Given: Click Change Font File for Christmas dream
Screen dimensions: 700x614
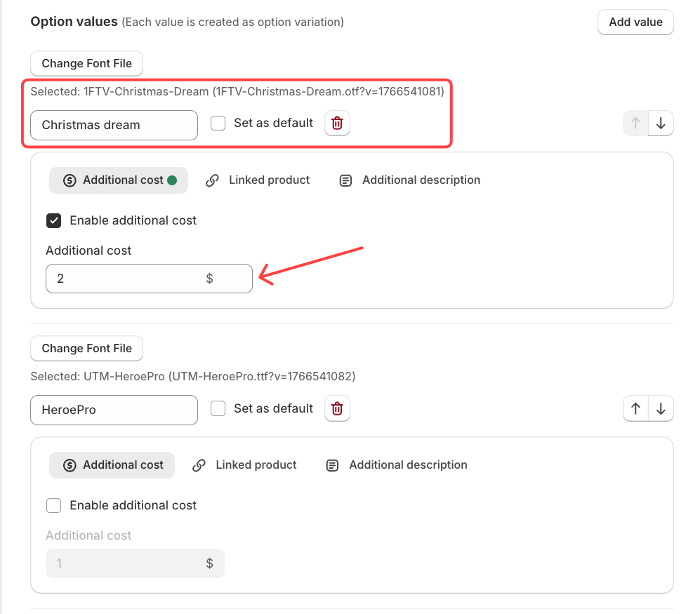Looking at the screenshot, I should click(x=86, y=63).
